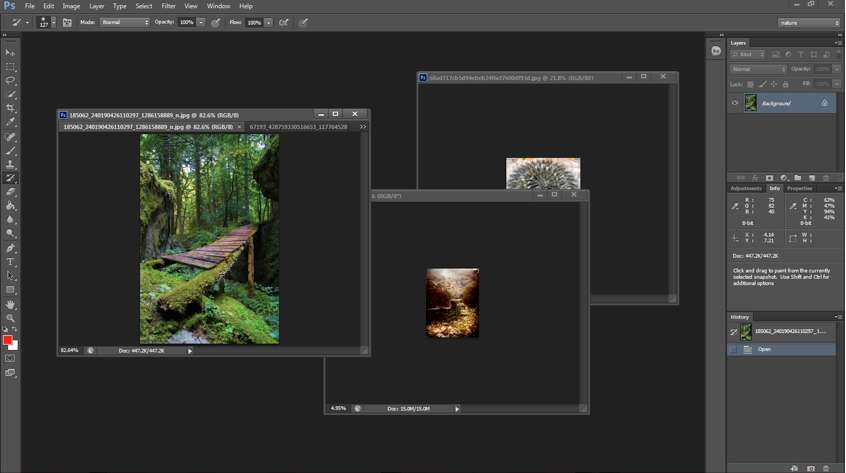Screen dimensions: 846x473
Task: Select the Zoom tool
Action: [10, 318]
